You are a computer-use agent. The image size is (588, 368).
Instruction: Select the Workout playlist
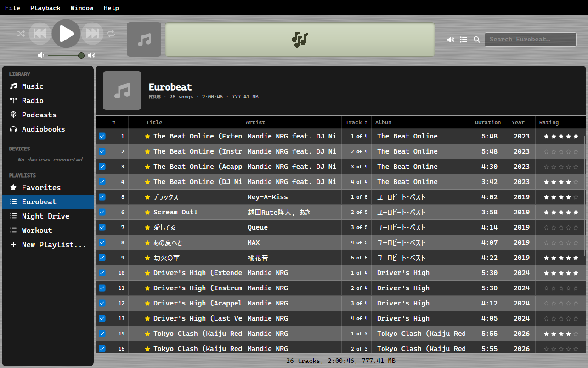tap(48, 230)
